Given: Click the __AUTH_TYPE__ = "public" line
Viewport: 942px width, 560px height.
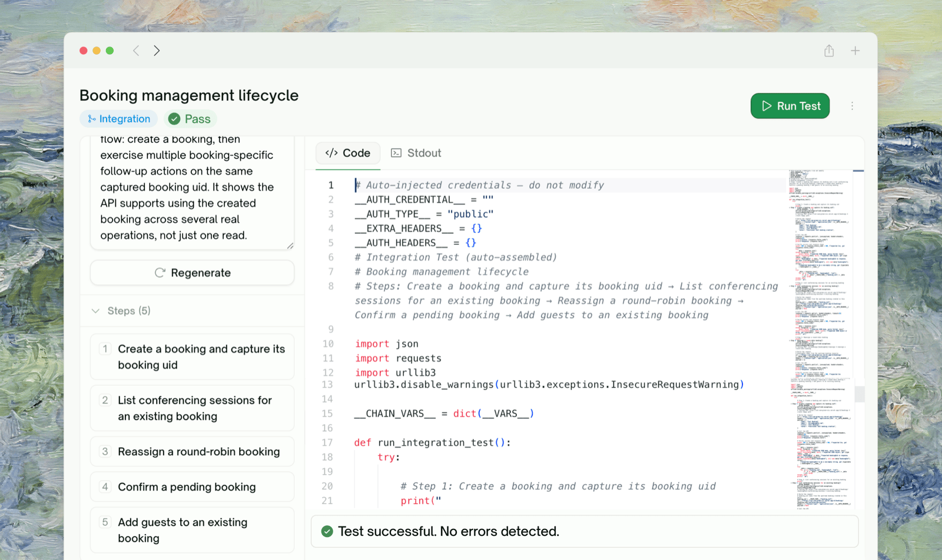Looking at the screenshot, I should [x=424, y=214].
